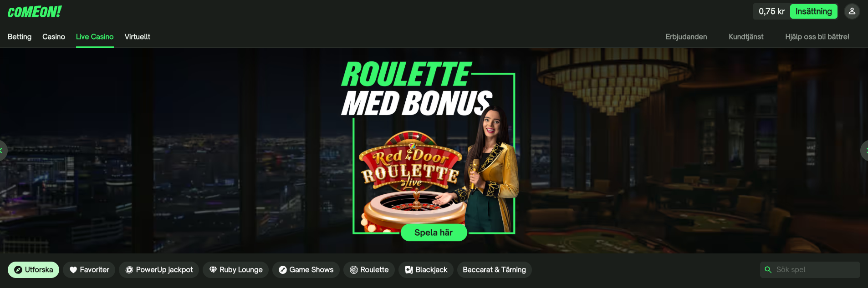Go to the Betting tab

click(20, 37)
